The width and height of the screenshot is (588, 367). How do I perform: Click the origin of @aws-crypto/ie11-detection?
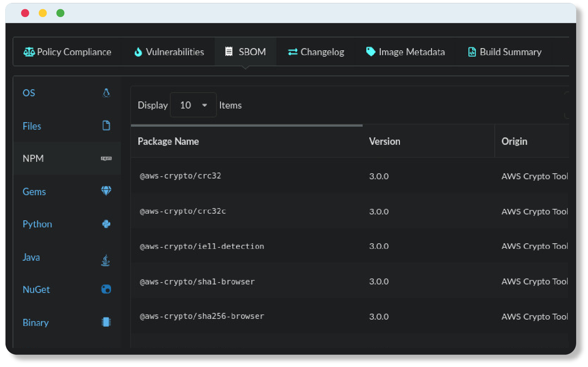click(x=535, y=246)
